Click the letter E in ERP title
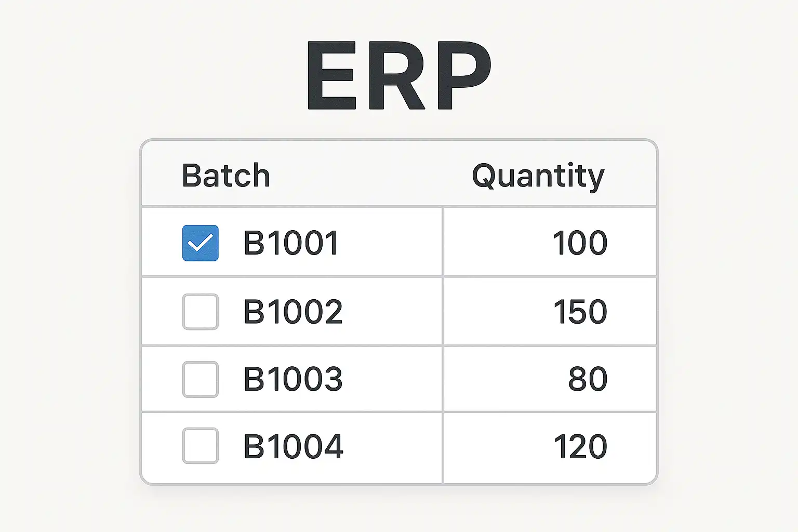The width and height of the screenshot is (798, 532). tap(331, 75)
